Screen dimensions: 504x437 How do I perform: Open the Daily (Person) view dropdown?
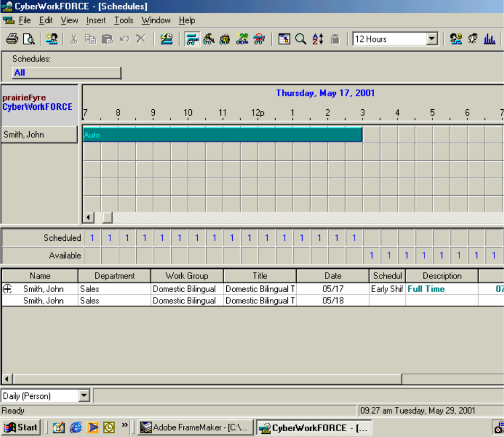84,396
